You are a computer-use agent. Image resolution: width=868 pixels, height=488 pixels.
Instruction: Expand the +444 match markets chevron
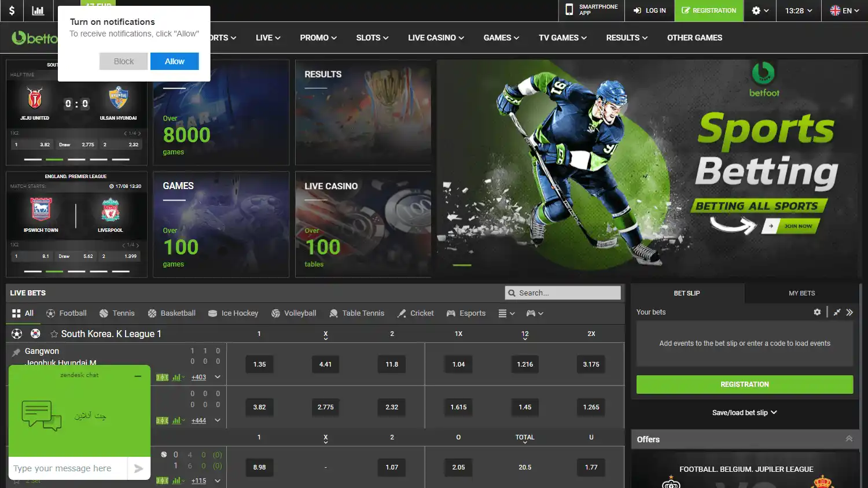(x=218, y=420)
